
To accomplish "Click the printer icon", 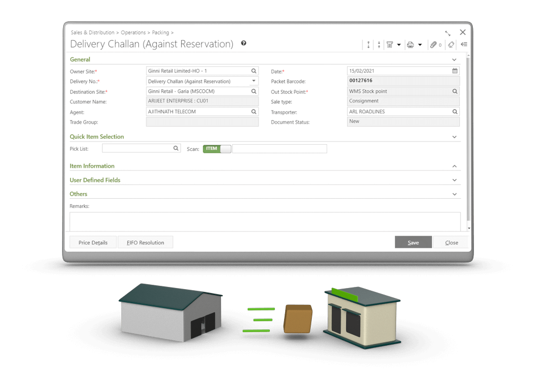I will point(410,45).
